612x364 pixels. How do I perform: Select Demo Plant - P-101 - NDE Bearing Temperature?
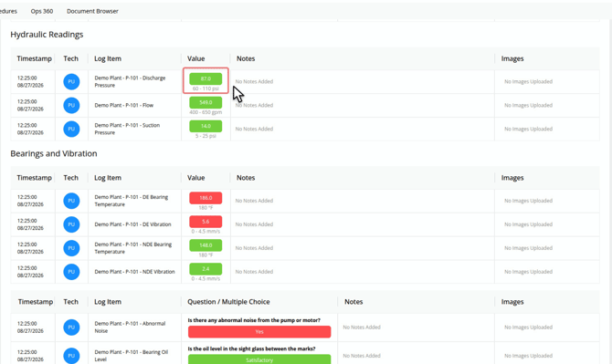[x=133, y=248]
